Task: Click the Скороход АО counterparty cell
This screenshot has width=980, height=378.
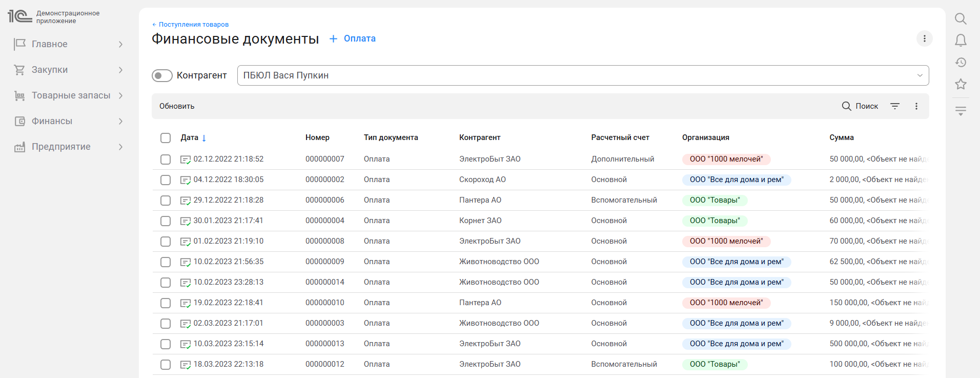Action: pos(482,180)
